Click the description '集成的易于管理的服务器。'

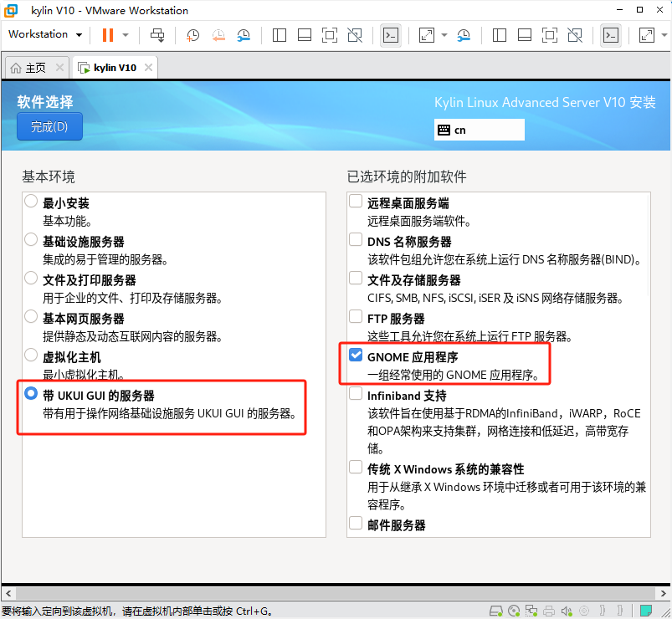click(x=105, y=259)
